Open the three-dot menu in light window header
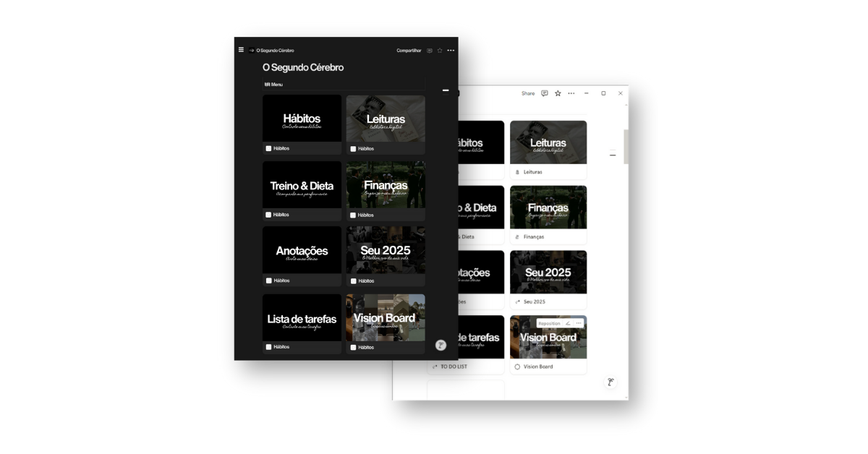 (x=571, y=93)
